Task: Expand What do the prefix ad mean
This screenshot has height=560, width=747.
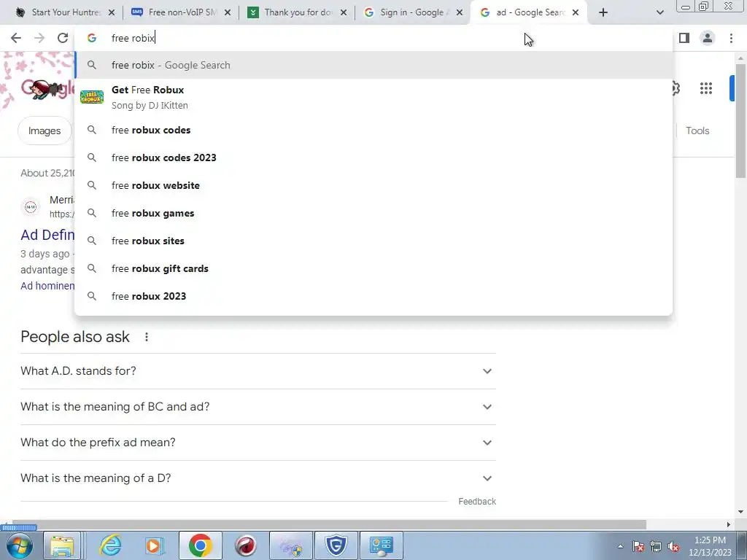Action: [258, 443]
